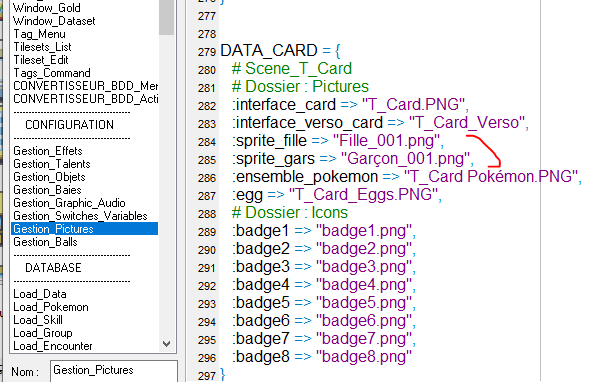The width and height of the screenshot is (595, 382).
Task: Click the "badge1.png" string
Action: pyautogui.click(x=364, y=231)
